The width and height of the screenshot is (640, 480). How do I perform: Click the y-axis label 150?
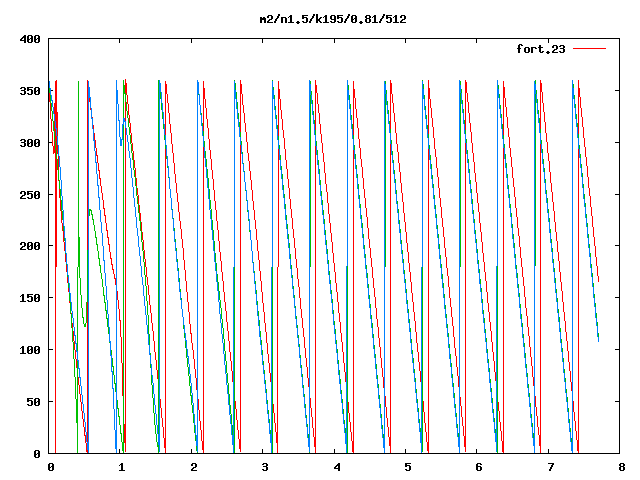[x=30, y=298]
